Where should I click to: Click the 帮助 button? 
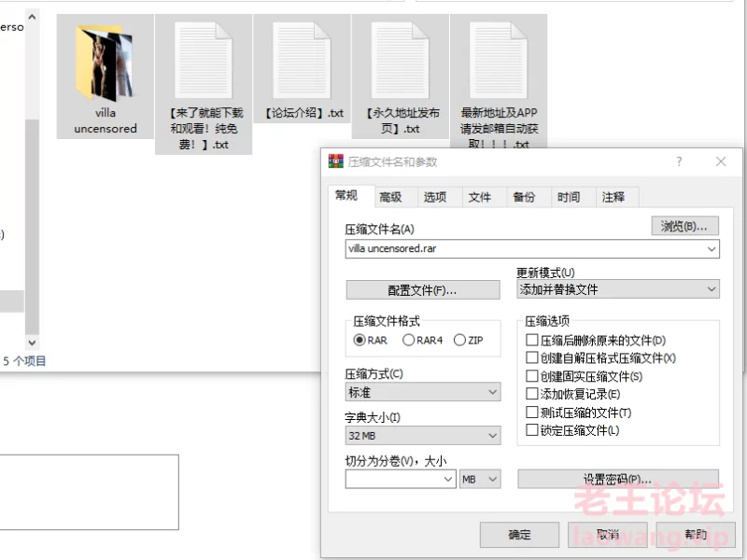click(696, 535)
